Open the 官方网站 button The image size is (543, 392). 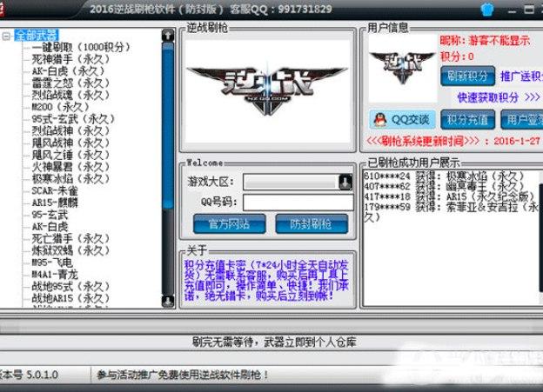click(x=229, y=224)
